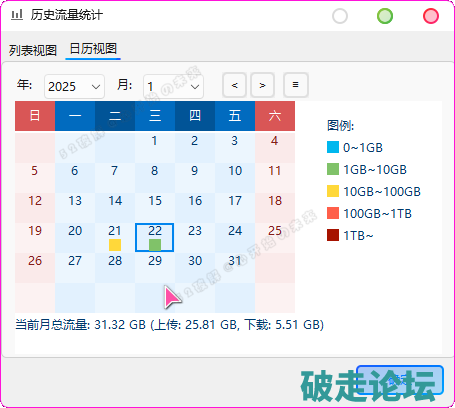Click the confirm button at bottom right
Viewport: 455px width, 408px height.
(400, 380)
